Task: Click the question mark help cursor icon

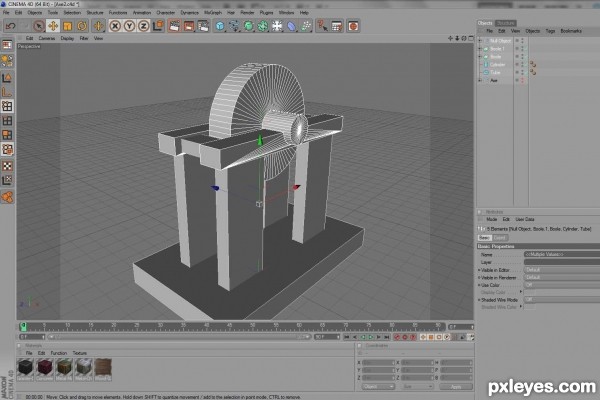Action: click(x=322, y=26)
